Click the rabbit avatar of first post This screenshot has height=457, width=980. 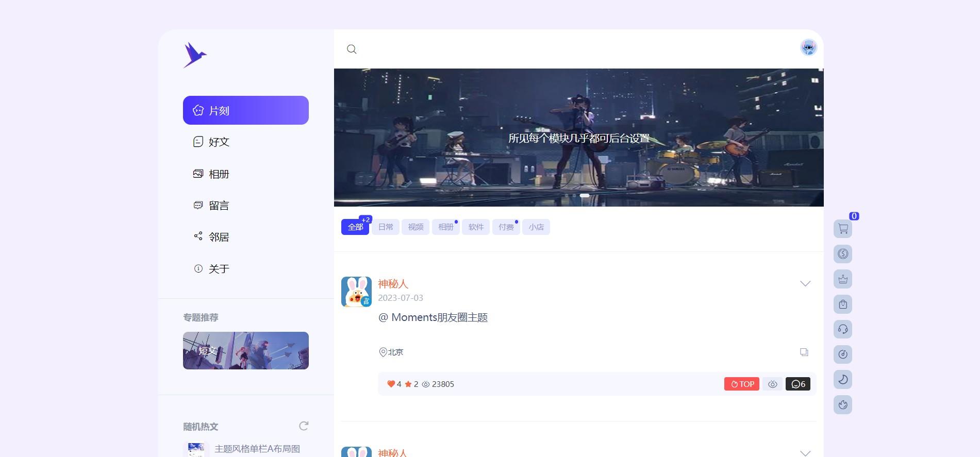tap(356, 292)
